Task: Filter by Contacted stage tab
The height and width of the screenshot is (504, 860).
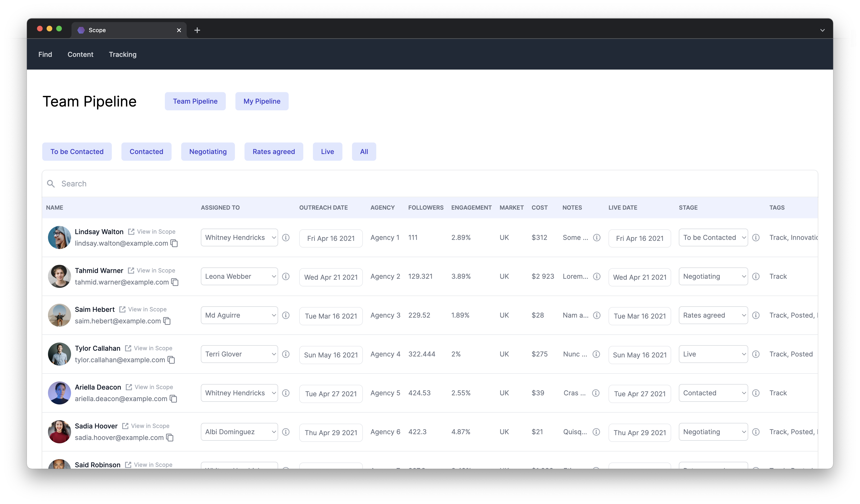Action: coord(146,152)
